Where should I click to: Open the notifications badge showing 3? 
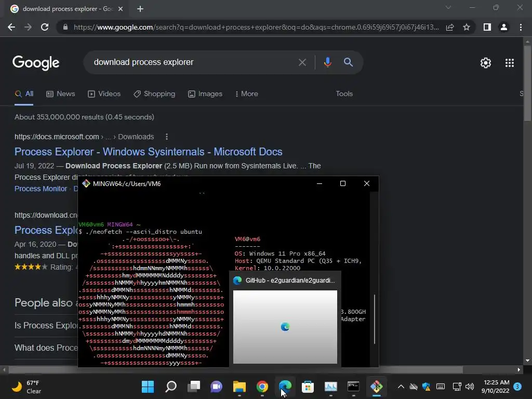(517, 387)
